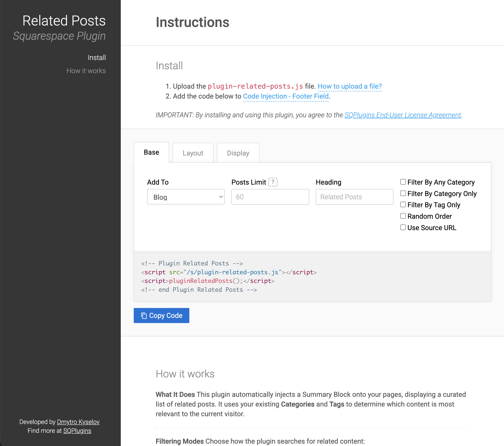This screenshot has height=446, width=504.
Task: Click the Instructions page heading
Action: coord(193,22)
